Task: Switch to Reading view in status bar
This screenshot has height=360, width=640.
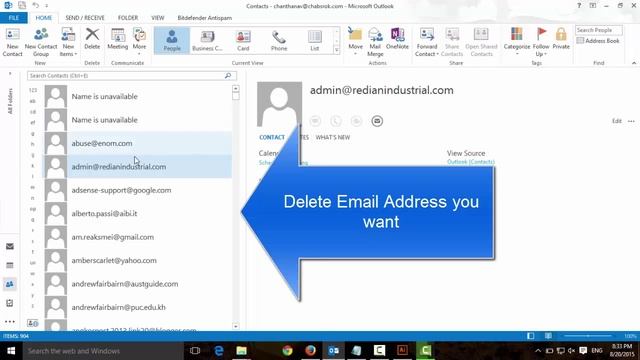Action: click(548, 336)
